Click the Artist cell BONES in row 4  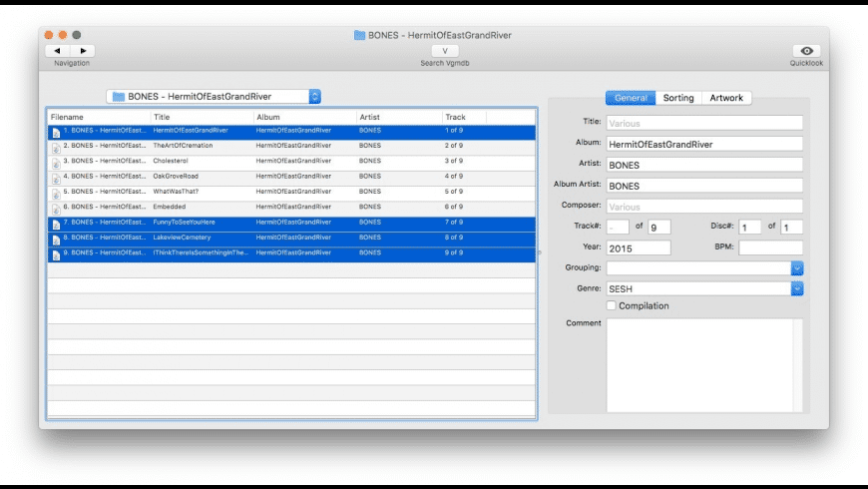pyautogui.click(x=370, y=176)
